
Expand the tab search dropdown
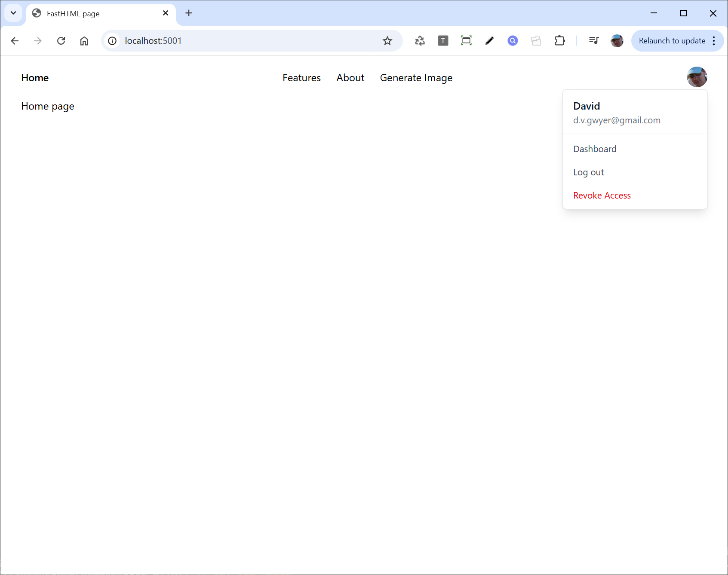coord(13,13)
